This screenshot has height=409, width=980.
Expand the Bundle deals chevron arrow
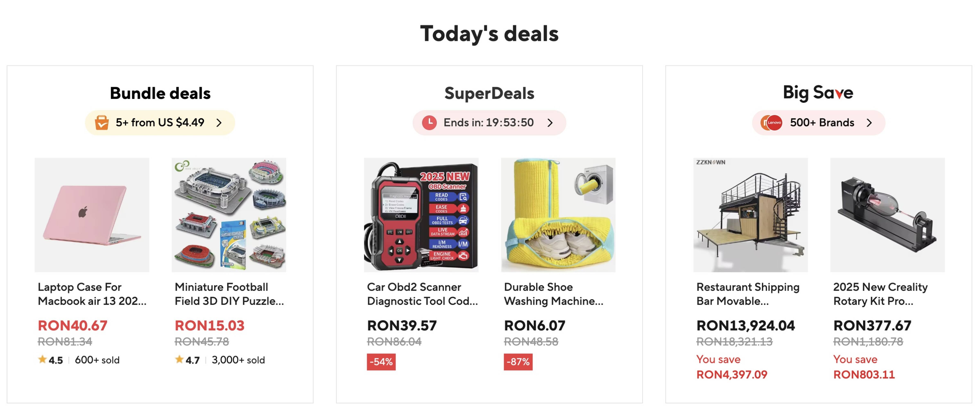tap(219, 122)
